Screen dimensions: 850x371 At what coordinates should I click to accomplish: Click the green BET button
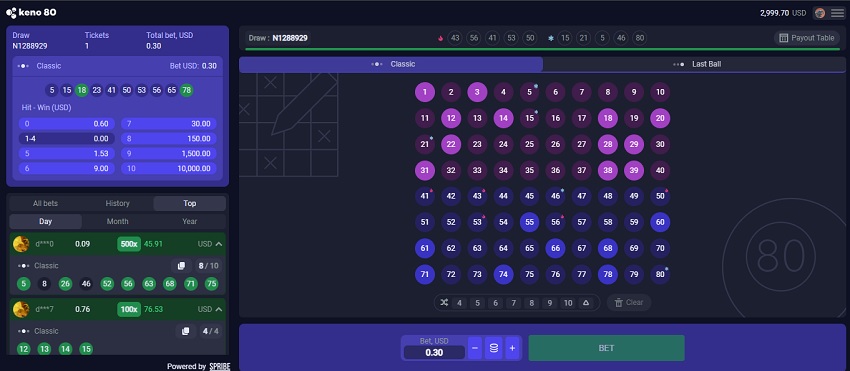coord(606,348)
